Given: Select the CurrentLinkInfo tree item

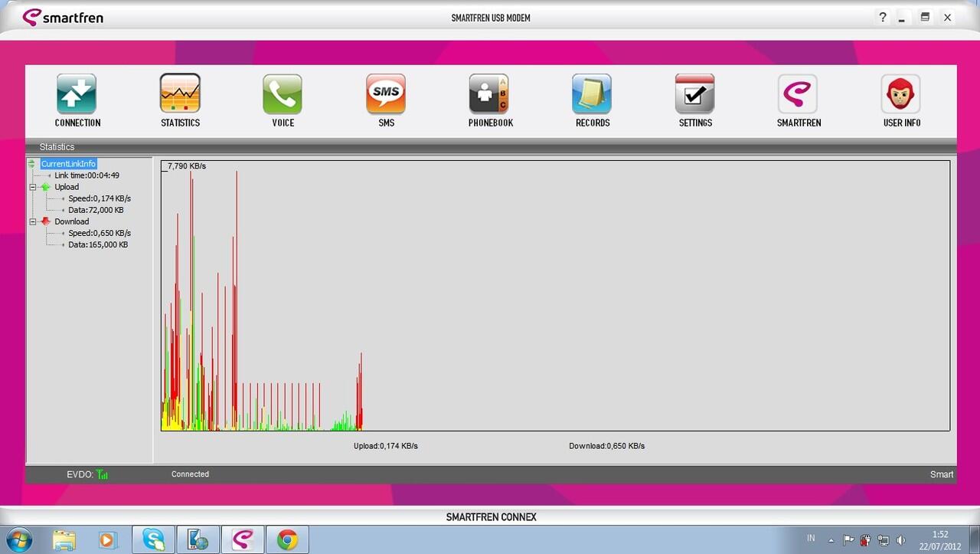Looking at the screenshot, I should point(68,164).
